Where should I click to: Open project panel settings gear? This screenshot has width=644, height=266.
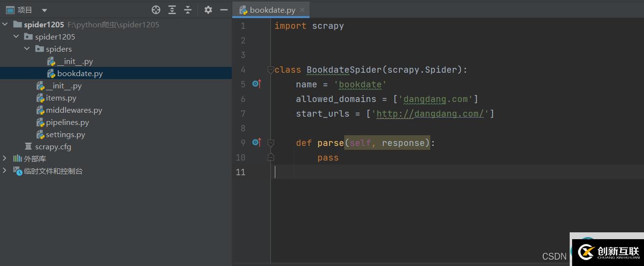[208, 10]
